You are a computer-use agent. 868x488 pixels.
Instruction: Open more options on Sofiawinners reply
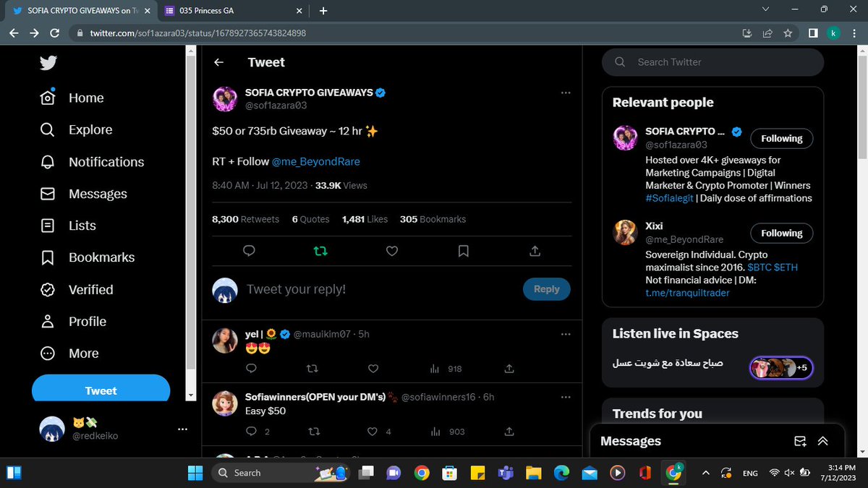pos(566,397)
